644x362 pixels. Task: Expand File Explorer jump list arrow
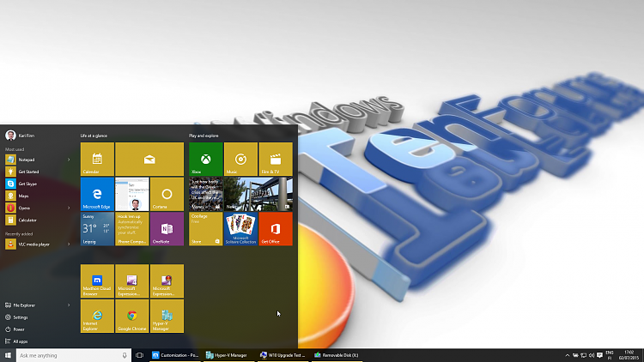[69, 305]
